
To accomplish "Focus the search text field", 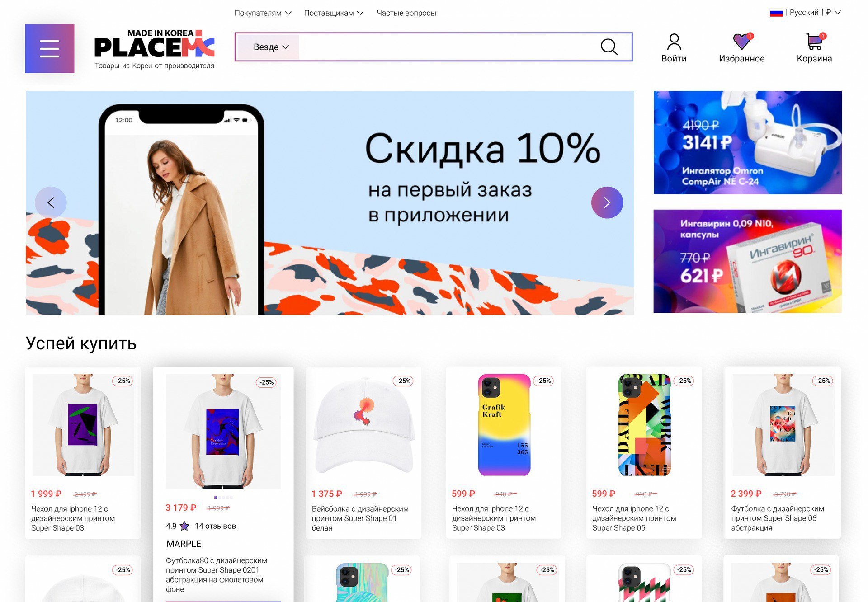I will tap(448, 47).
